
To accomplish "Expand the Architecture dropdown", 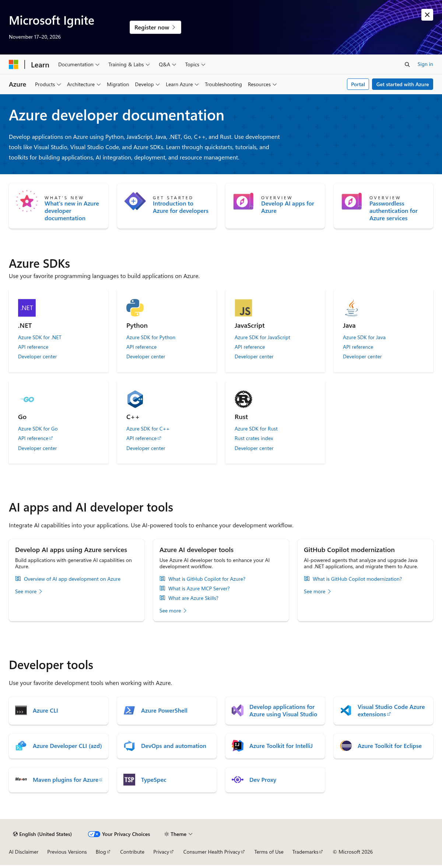I will point(84,84).
